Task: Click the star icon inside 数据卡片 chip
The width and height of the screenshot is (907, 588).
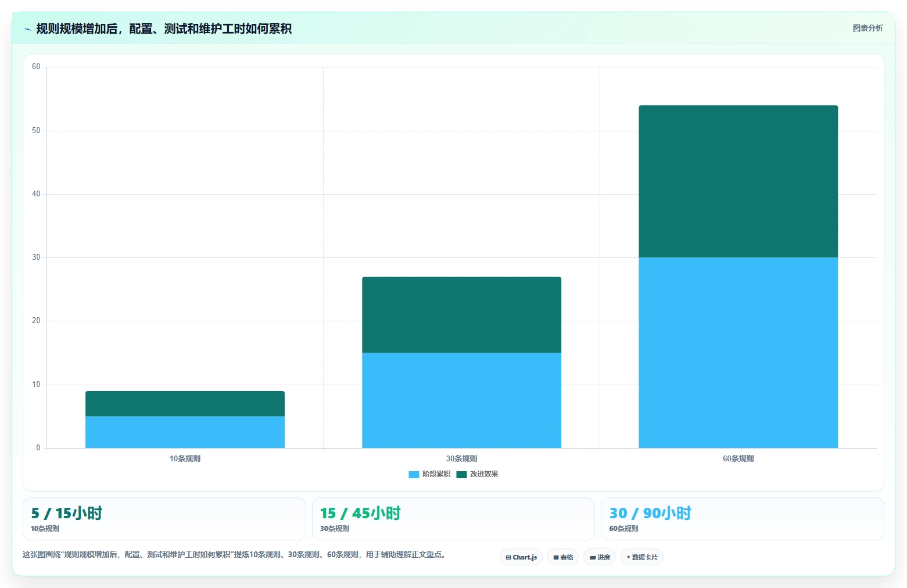Action: (629, 557)
